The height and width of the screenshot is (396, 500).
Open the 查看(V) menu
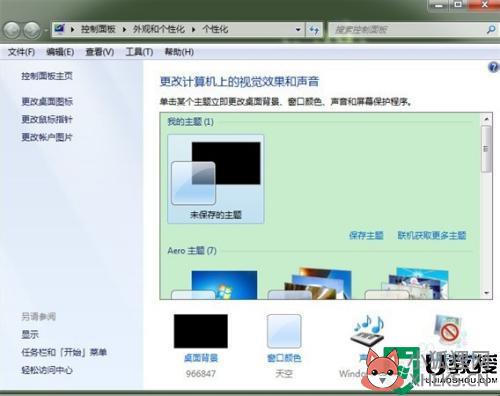click(100, 52)
